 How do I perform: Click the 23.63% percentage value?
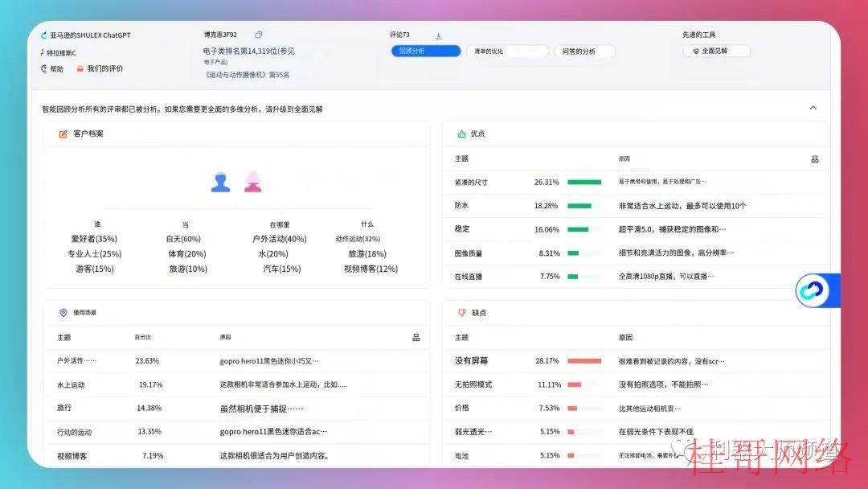pos(147,361)
